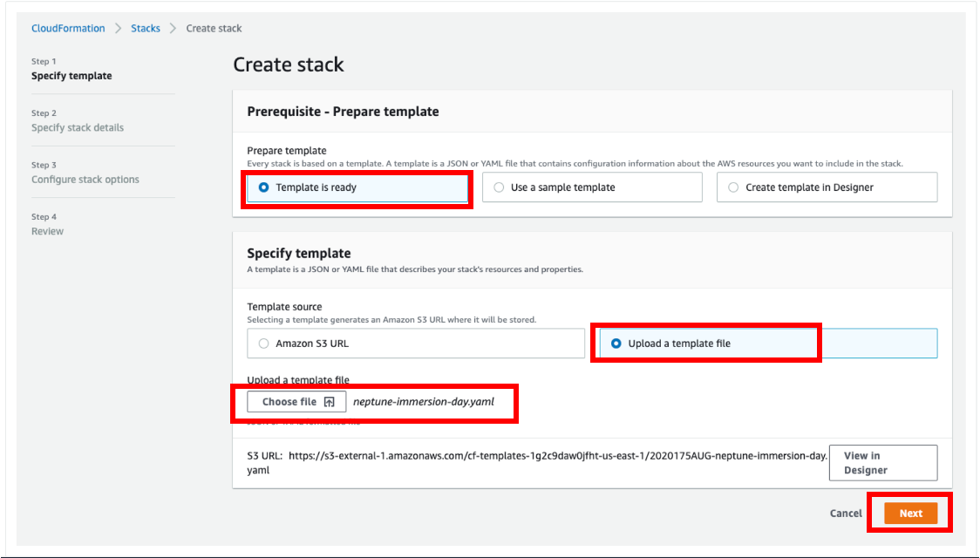Go to Step 4 Review

coord(47,231)
